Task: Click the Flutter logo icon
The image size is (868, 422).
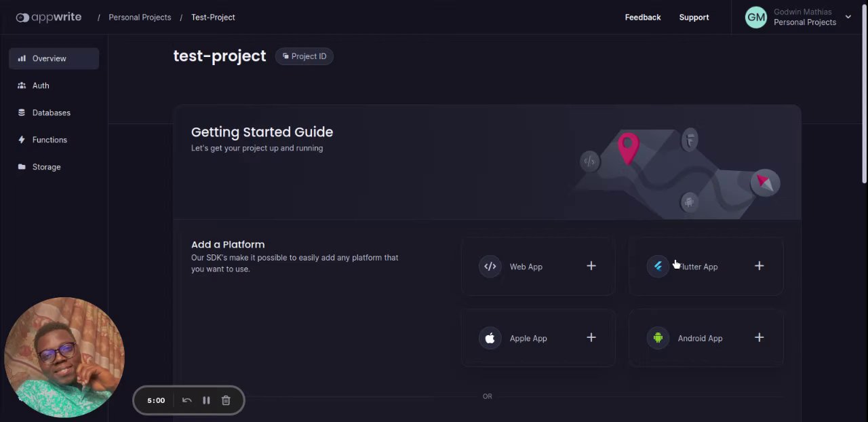Action: [x=658, y=267]
